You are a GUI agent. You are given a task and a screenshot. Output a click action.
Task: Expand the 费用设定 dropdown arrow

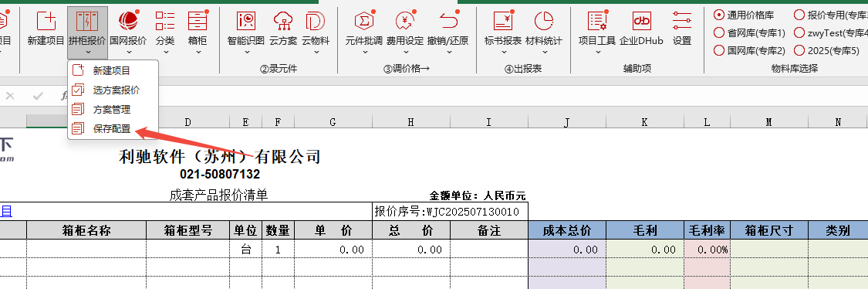tap(405, 52)
